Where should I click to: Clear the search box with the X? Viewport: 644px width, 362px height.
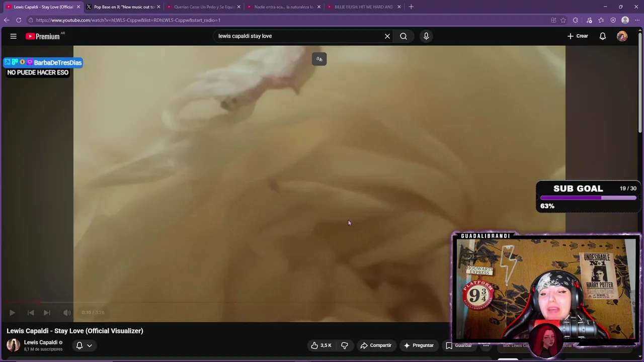[x=387, y=36]
